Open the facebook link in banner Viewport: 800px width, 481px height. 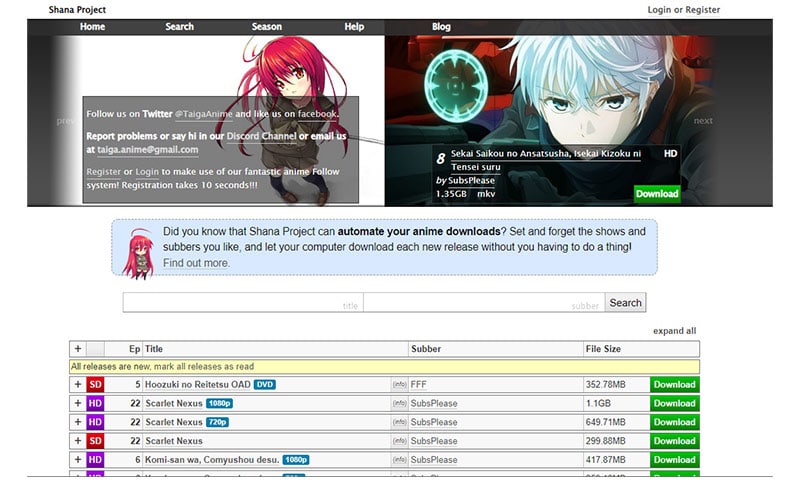317,114
